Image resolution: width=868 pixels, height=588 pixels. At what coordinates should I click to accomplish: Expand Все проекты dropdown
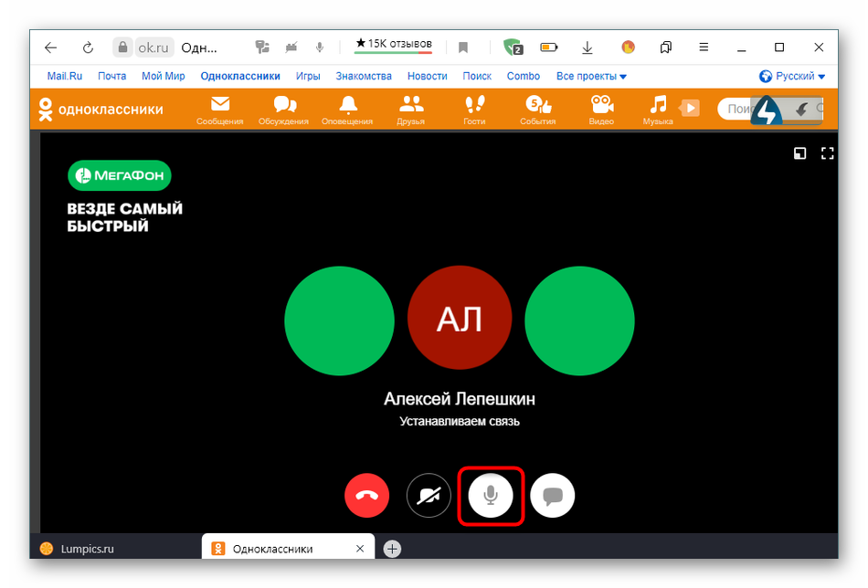[x=591, y=77]
